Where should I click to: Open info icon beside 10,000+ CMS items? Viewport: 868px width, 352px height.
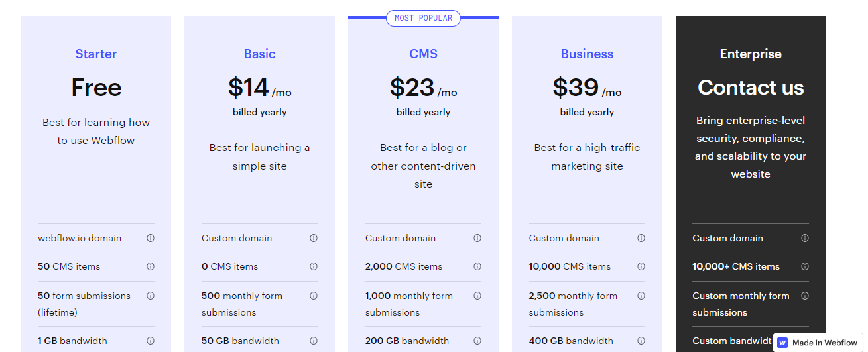tap(805, 266)
